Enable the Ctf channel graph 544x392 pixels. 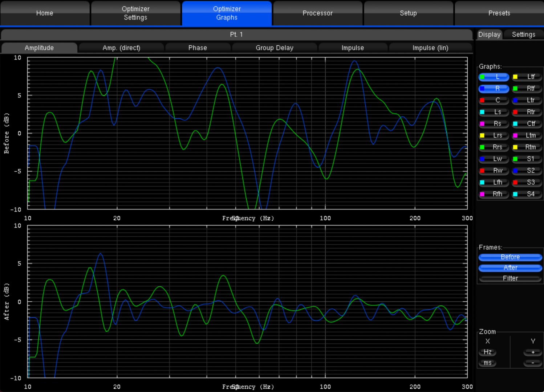pos(527,124)
